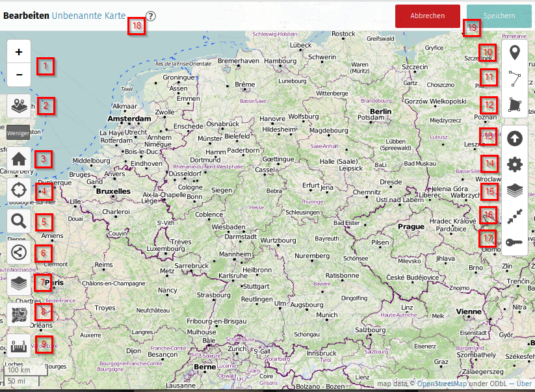535x392 pixels.
Task: Manage layers in edit toolbar
Action: tap(515, 190)
